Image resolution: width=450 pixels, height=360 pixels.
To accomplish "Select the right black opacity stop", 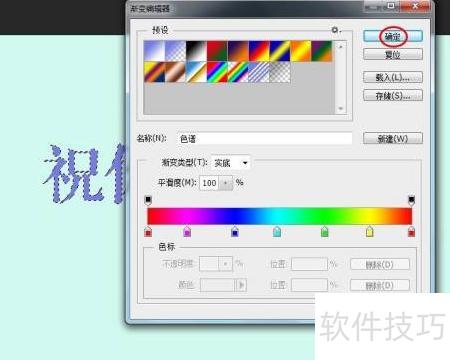I will (411, 200).
